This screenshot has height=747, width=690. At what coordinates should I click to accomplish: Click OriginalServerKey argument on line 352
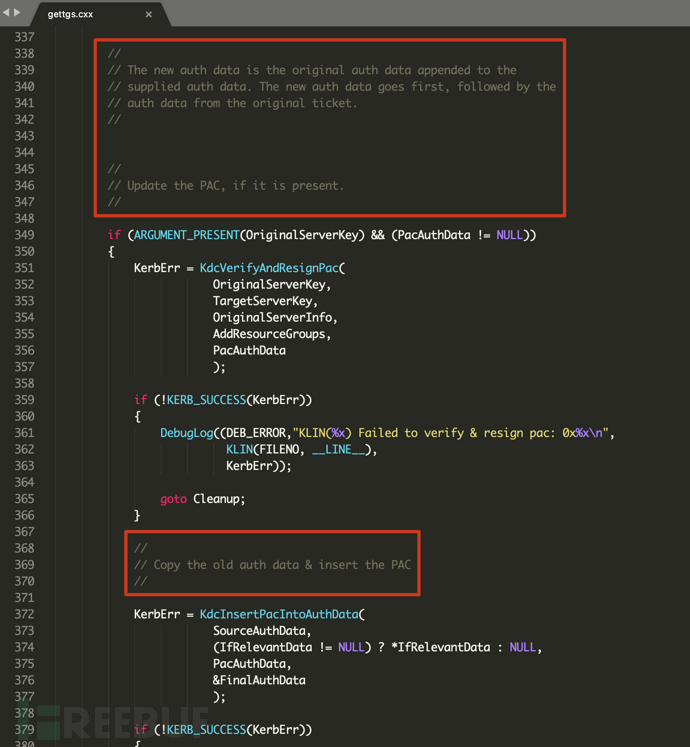pyautogui.click(x=272, y=284)
